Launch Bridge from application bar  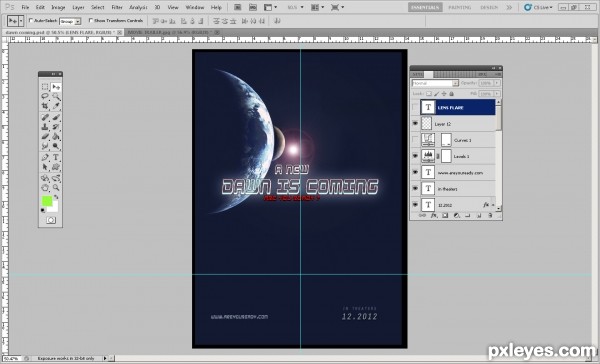tap(237, 7)
